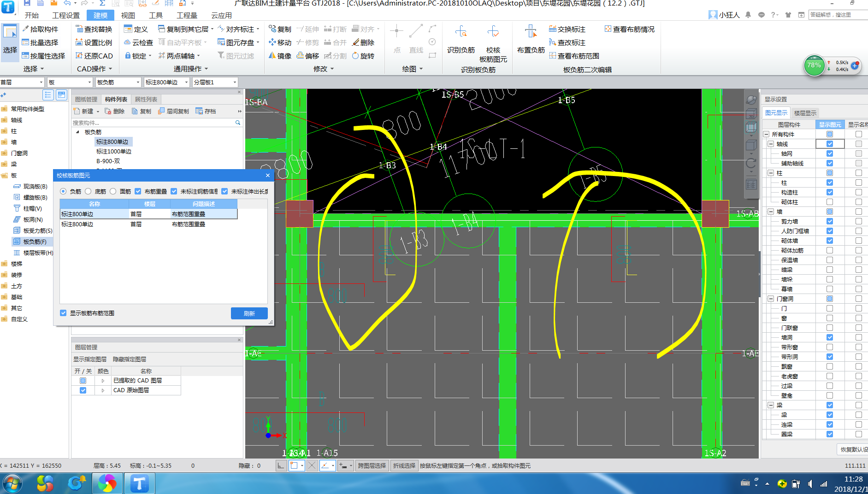Switch to 楼层显示 tab
868x494 pixels.
tap(805, 113)
